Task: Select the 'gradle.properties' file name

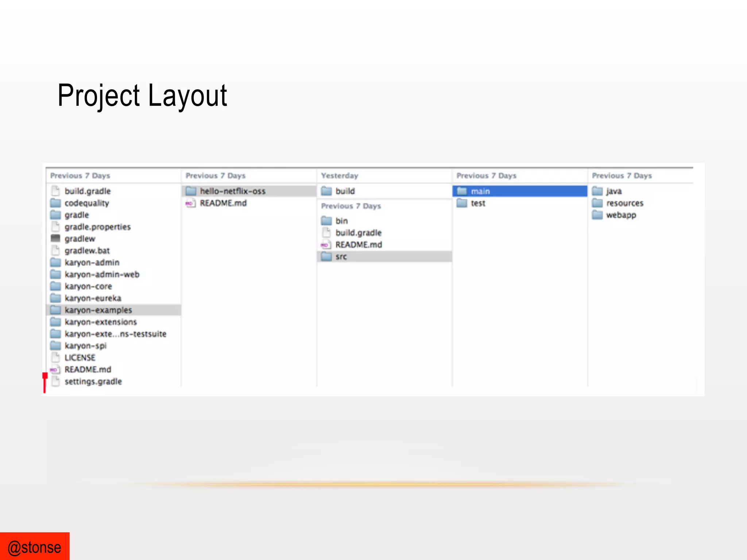Action: pyautogui.click(x=98, y=227)
